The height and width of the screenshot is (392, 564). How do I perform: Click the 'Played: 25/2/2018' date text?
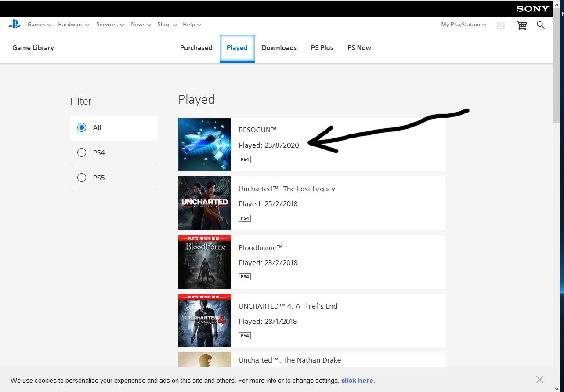(x=268, y=204)
